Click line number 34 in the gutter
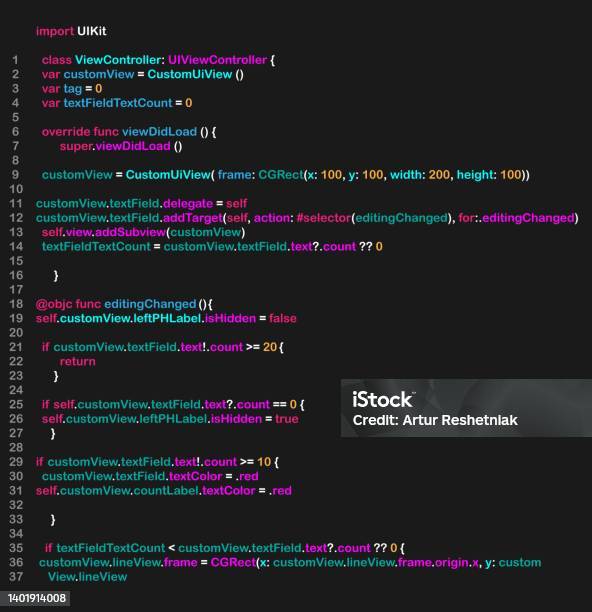Image resolution: width=592 pixels, height=612 pixels. pos(16,534)
